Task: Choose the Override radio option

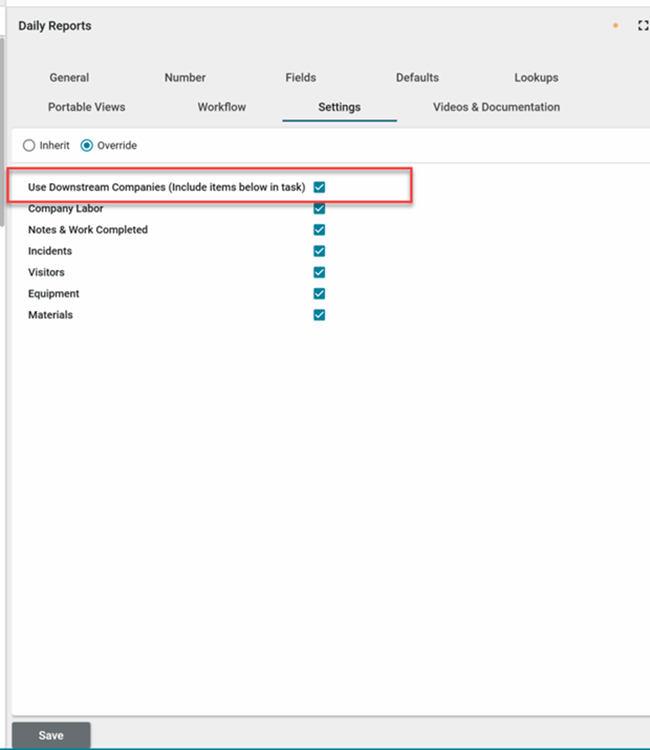Action: pyautogui.click(x=87, y=146)
